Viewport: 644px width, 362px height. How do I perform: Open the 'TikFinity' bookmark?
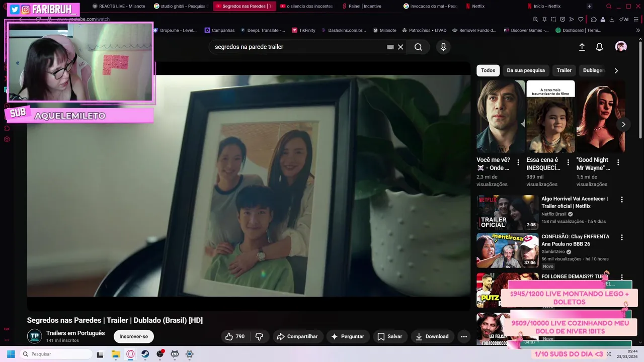(303, 30)
